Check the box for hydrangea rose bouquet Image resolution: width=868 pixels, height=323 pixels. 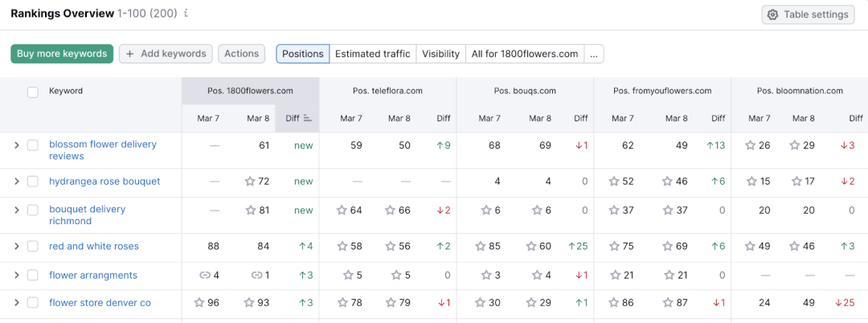tap(33, 182)
